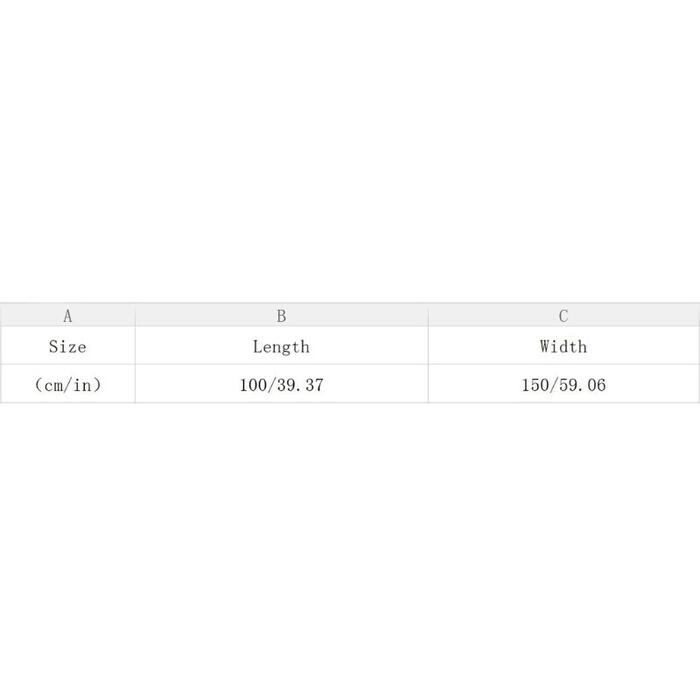Select column C header
Screen dimensions: 700x700
[563, 316]
